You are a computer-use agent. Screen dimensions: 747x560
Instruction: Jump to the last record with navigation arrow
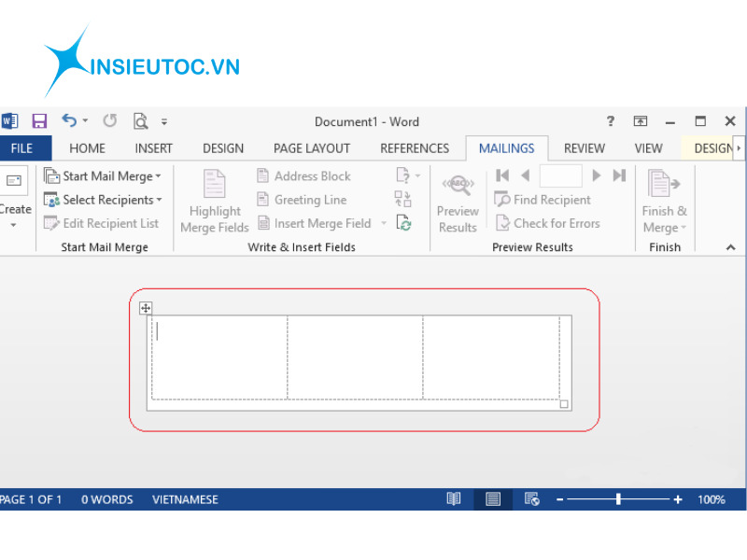click(x=619, y=175)
